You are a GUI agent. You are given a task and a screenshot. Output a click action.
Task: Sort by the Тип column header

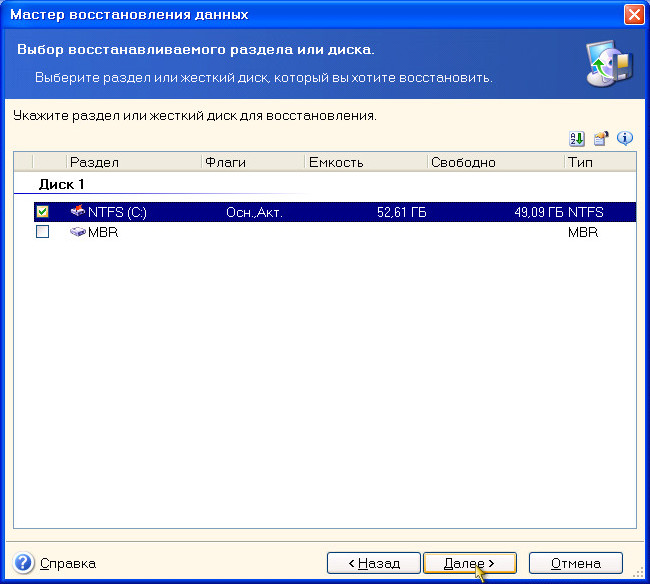(x=600, y=162)
